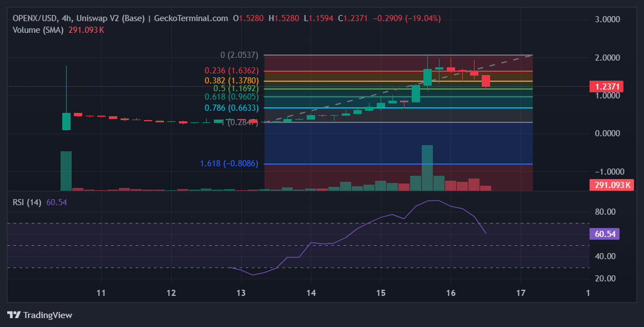This screenshot has height=327, width=644.
Task: Click the 80.00 RSI scale label
Action: tap(605, 212)
